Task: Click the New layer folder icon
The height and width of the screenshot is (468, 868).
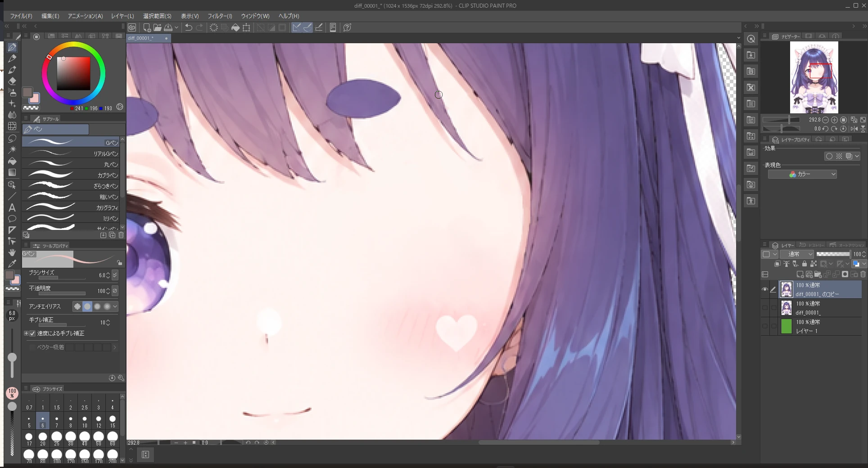Action: tap(818, 274)
